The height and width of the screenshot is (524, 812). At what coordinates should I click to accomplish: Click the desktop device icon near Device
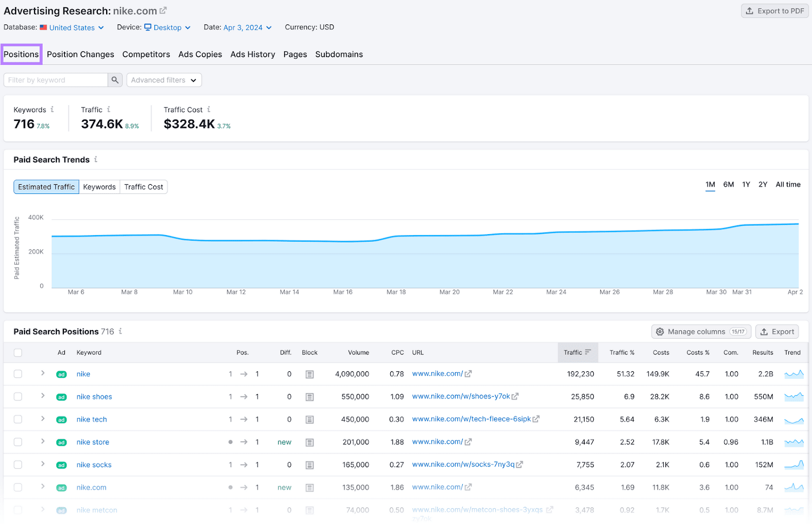(x=147, y=27)
